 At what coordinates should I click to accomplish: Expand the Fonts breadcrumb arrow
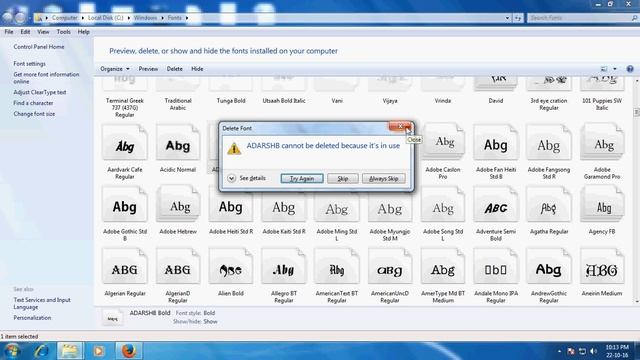[187, 18]
